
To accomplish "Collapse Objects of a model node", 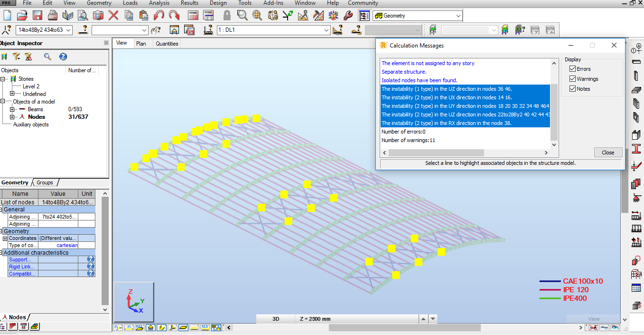I will coord(3,101).
